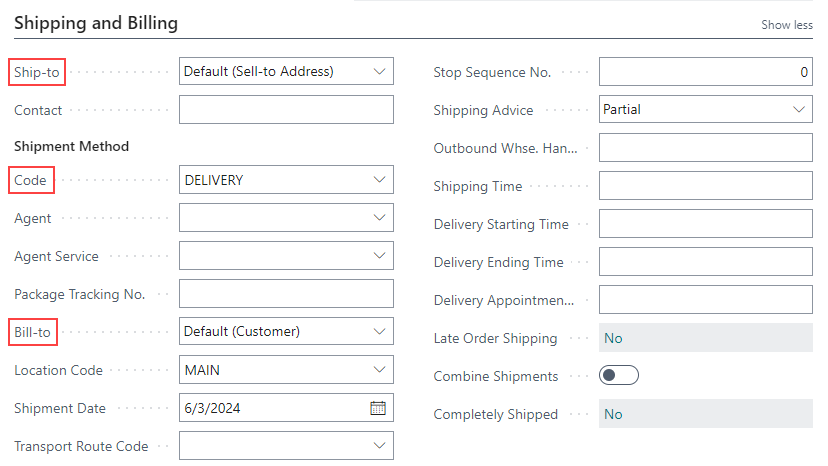Open the Location Code dropdown
The height and width of the screenshot is (466, 828).
click(379, 370)
